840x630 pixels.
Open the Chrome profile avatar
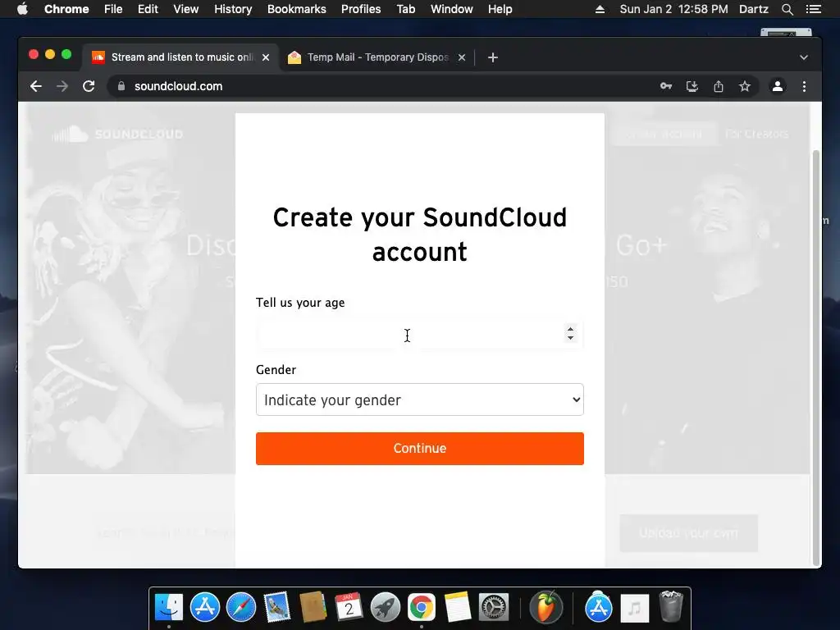[x=778, y=86]
